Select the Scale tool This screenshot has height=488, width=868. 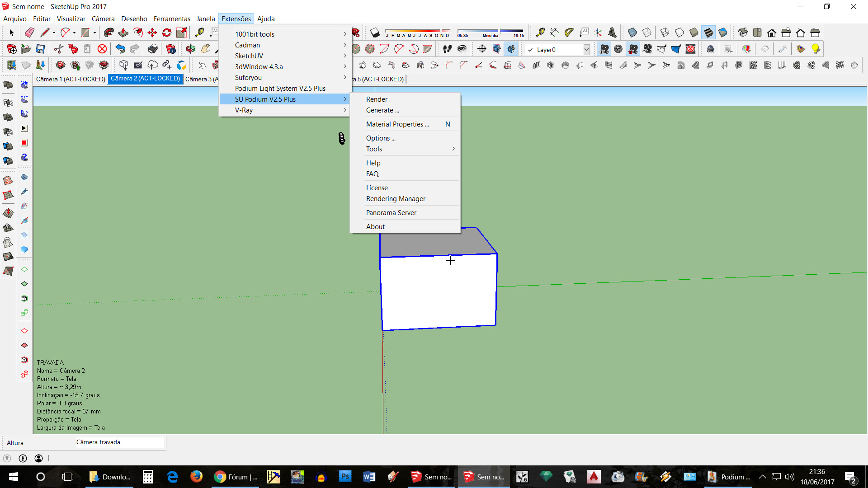(181, 33)
